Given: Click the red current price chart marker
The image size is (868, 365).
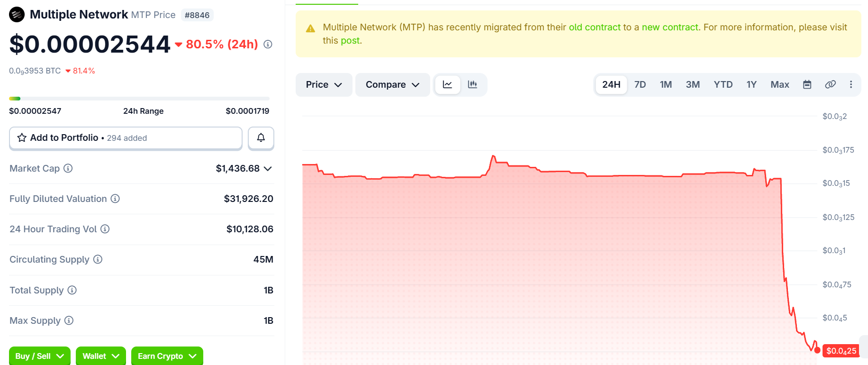Looking at the screenshot, I should pos(817,350).
